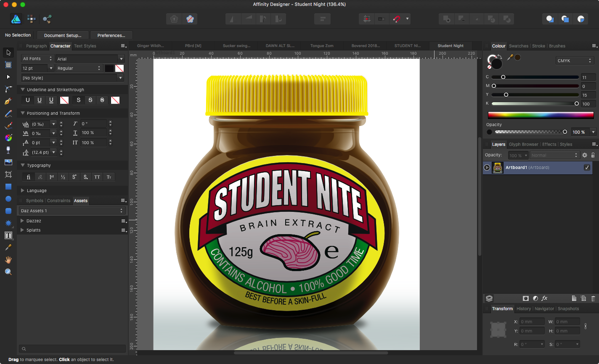Screen dimensions: 599x364
Task: Click the Document Setup button
Action: tap(63, 35)
